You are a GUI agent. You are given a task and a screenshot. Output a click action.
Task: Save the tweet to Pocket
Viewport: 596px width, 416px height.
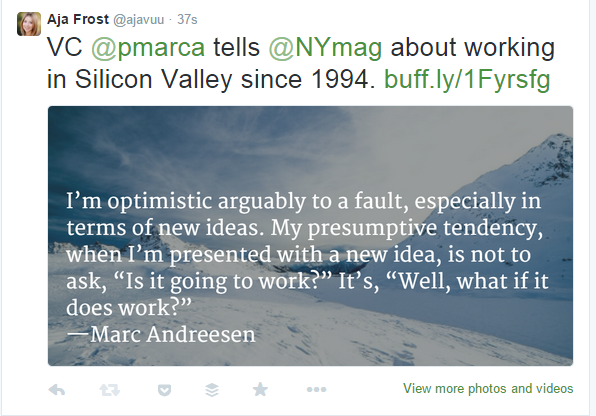(164, 390)
